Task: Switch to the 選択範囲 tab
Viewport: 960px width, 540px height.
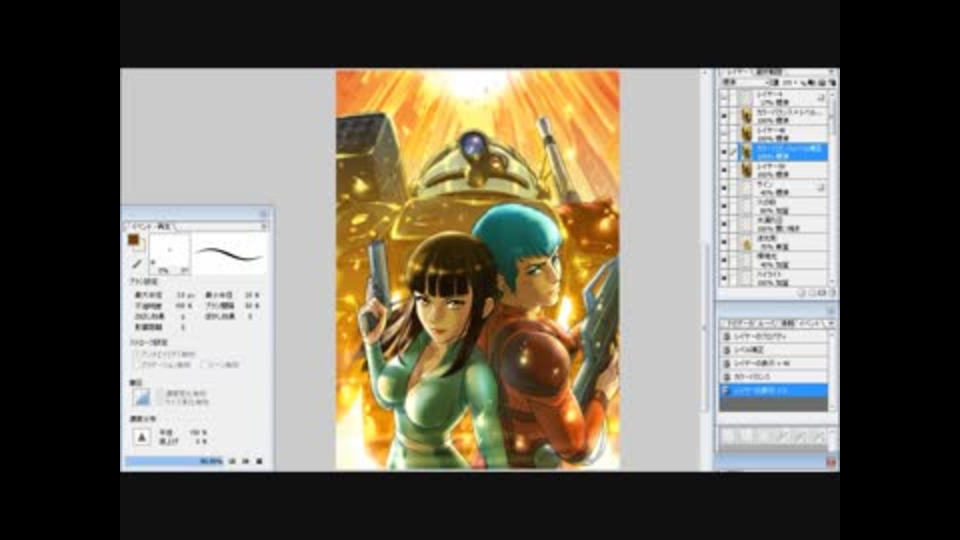Action: point(769,72)
